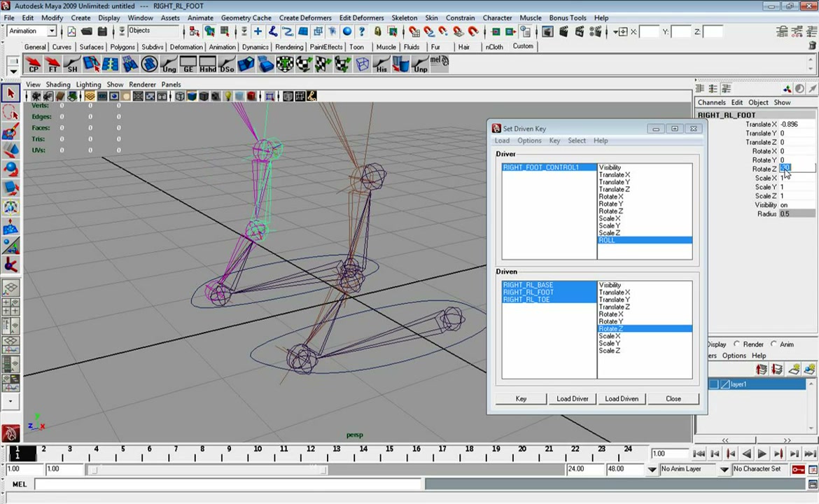
Task: Click the Hshd shelf icon
Action: point(207,64)
